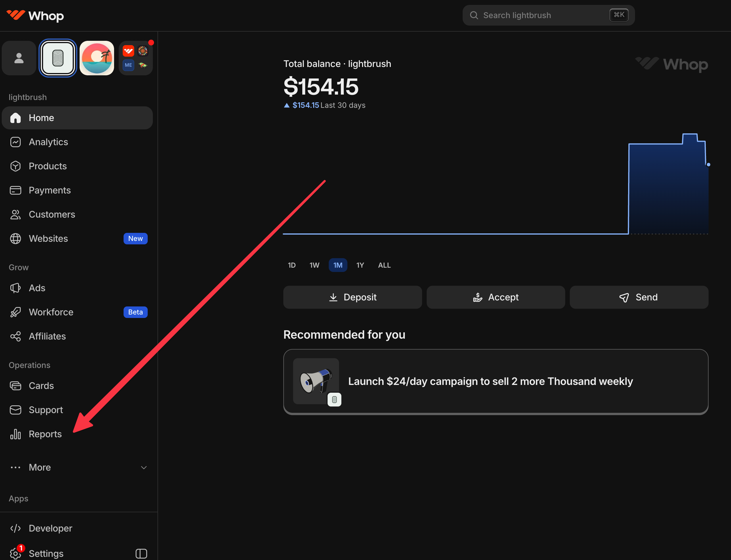
Task: Click the $154.15 total balance amount
Action: coord(321,87)
